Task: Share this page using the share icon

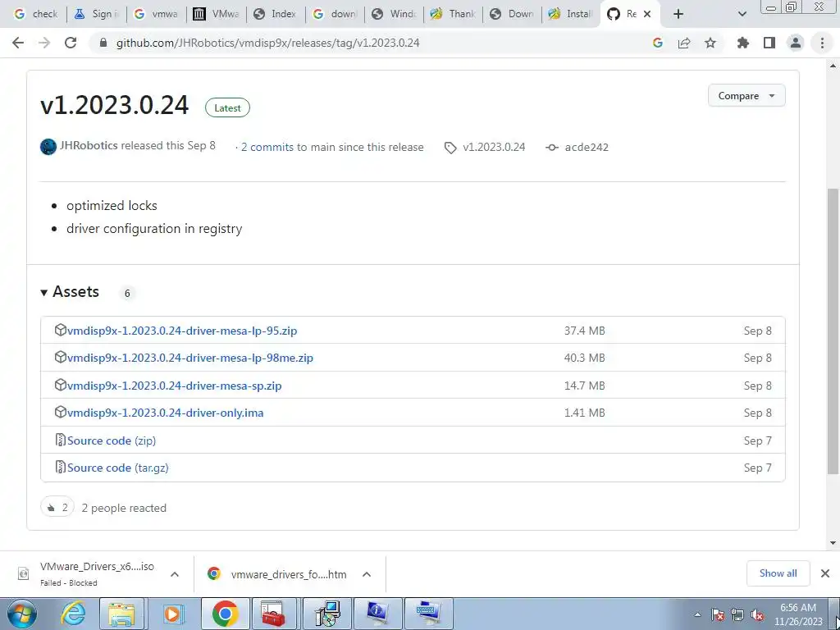Action: click(684, 43)
